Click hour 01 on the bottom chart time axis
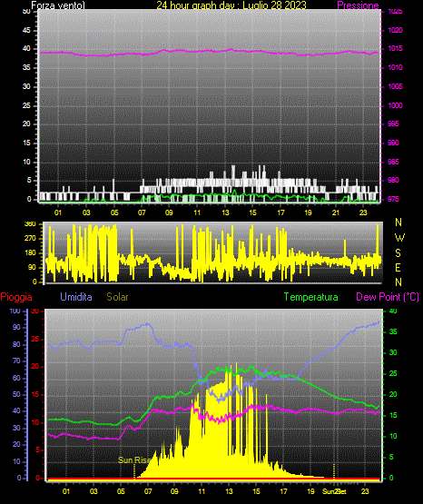The image size is (423, 504). (66, 491)
